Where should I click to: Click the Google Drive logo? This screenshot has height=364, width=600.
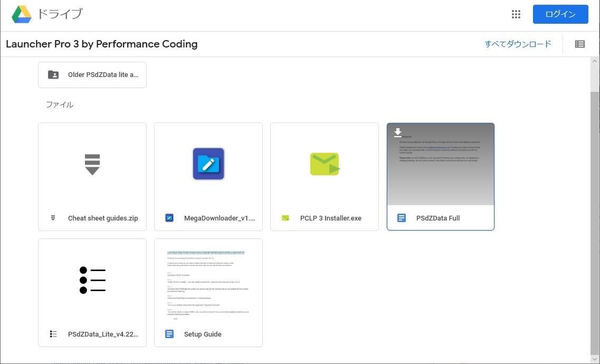pos(22,15)
